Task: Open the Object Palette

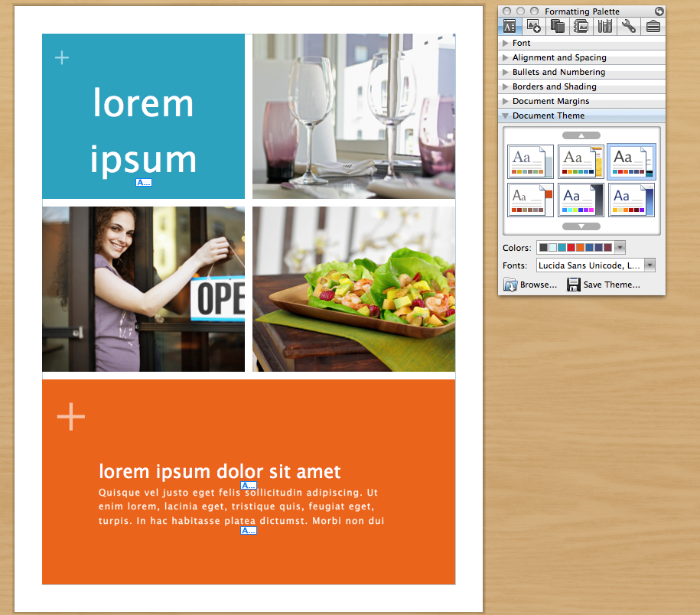Action: pyautogui.click(x=533, y=25)
